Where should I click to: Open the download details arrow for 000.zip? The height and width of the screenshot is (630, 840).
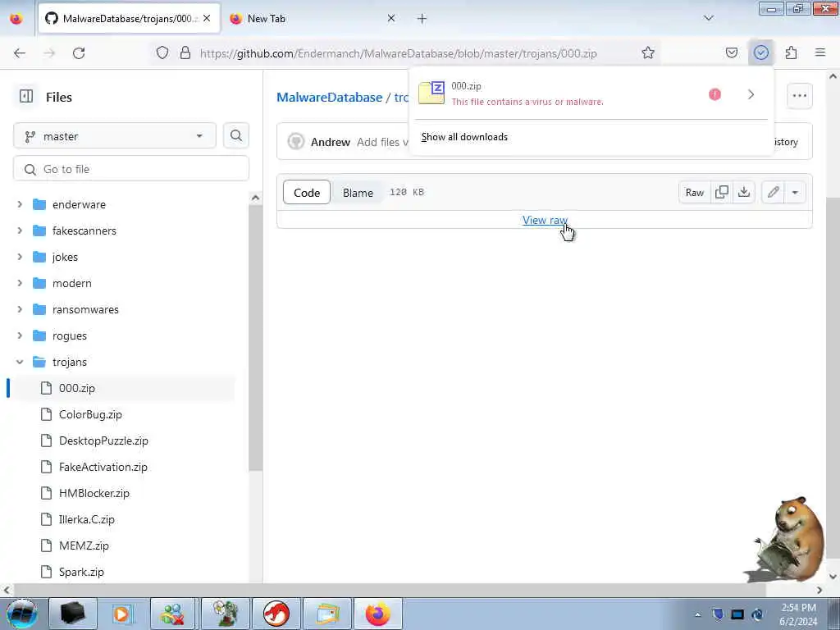[751, 94]
